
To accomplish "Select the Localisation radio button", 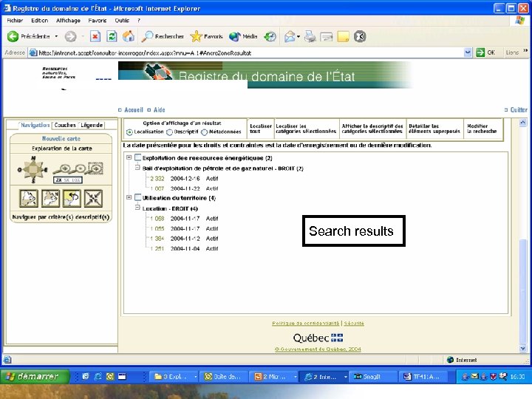I will 129,132.
